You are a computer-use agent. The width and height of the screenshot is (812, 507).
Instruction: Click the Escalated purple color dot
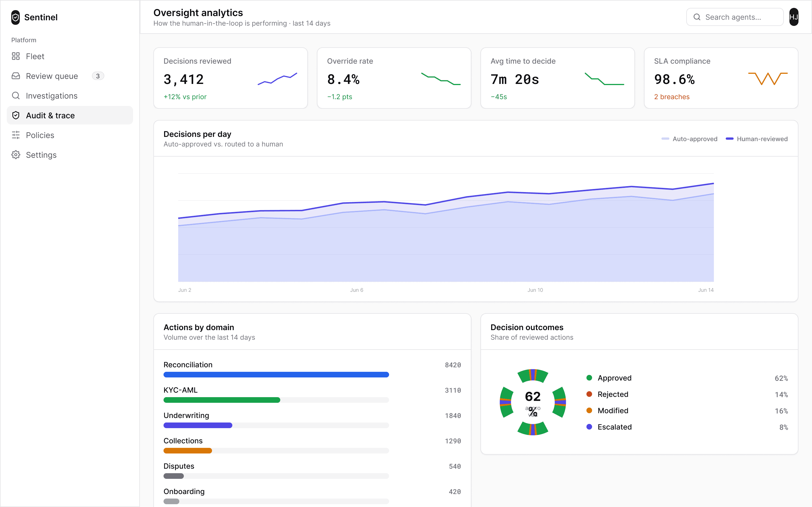[x=589, y=427]
